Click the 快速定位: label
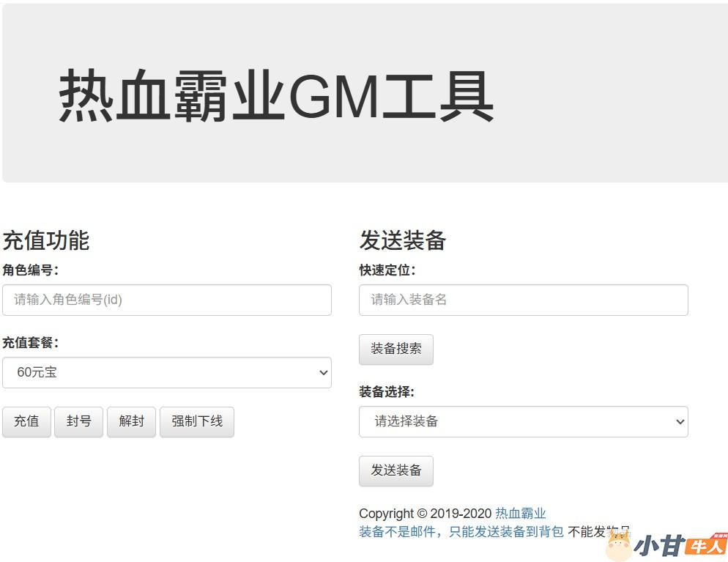The image size is (728, 562). tap(387, 270)
